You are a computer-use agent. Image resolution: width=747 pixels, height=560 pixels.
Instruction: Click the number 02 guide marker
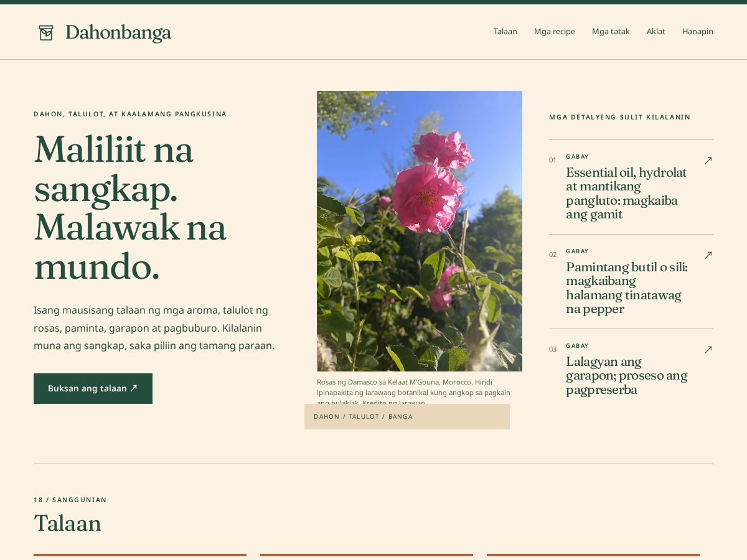pyautogui.click(x=553, y=254)
